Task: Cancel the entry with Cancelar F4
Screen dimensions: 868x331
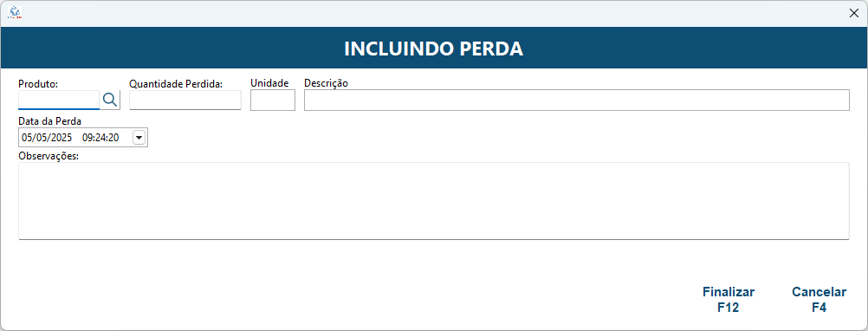Action: pyautogui.click(x=819, y=300)
